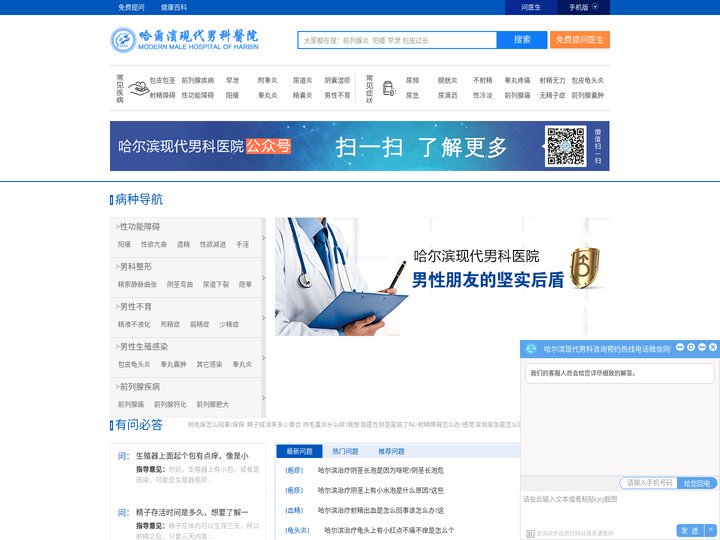Click the doctor banner image

(442, 276)
